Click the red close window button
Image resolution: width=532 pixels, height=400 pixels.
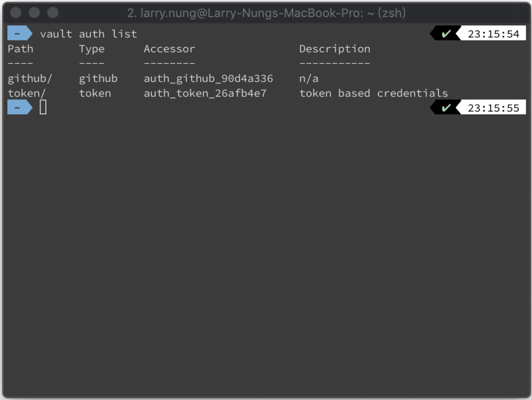coord(16,12)
